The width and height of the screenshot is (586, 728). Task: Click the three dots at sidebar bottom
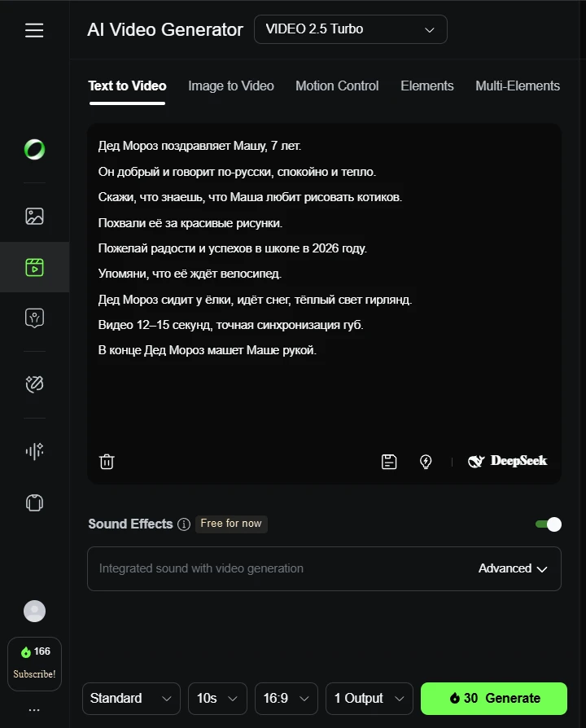(x=34, y=710)
